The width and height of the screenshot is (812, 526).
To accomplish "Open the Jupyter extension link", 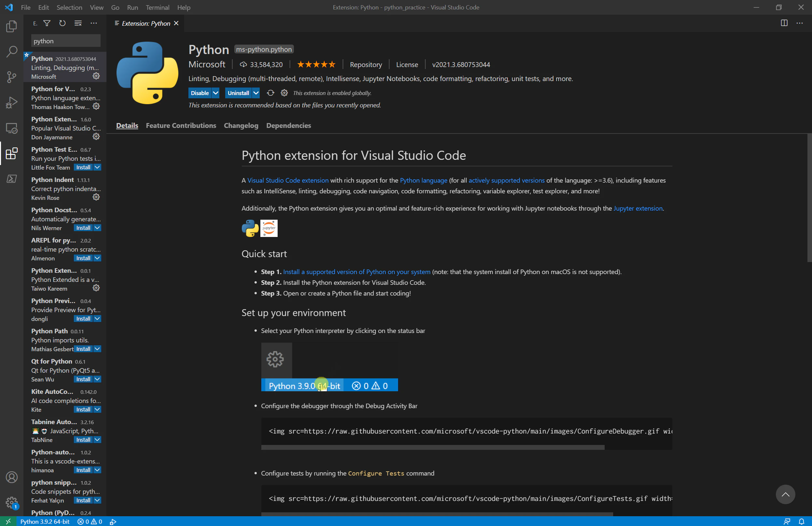I will click(x=638, y=208).
